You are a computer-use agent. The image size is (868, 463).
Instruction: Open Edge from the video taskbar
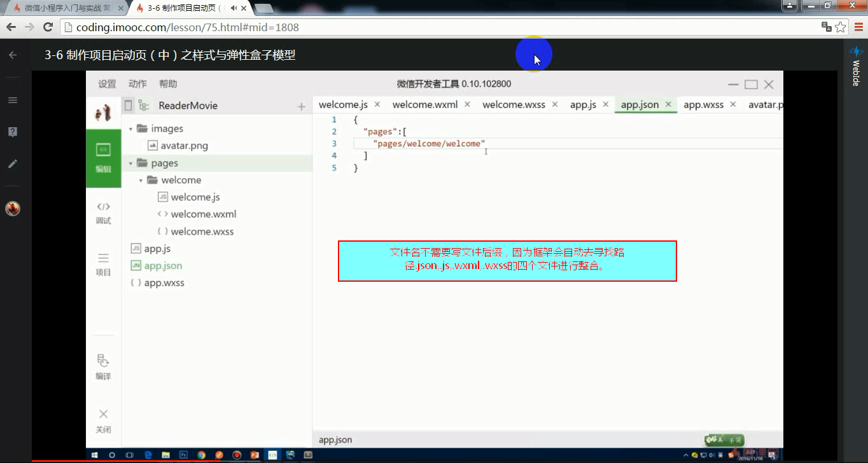148,455
